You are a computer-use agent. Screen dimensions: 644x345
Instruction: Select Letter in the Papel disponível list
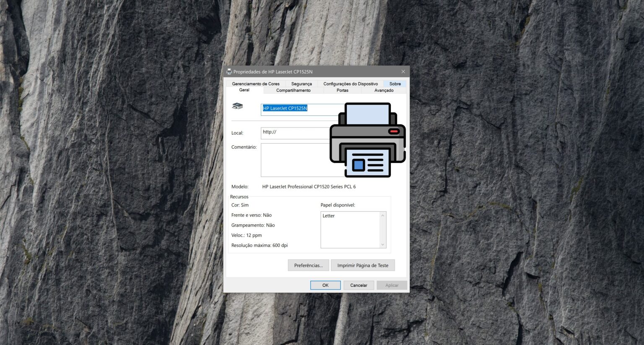pos(329,215)
